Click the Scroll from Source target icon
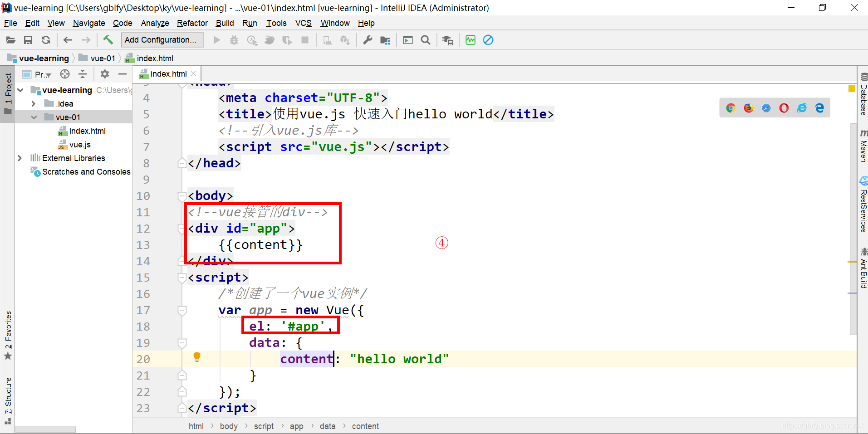The image size is (868, 434). (x=65, y=74)
